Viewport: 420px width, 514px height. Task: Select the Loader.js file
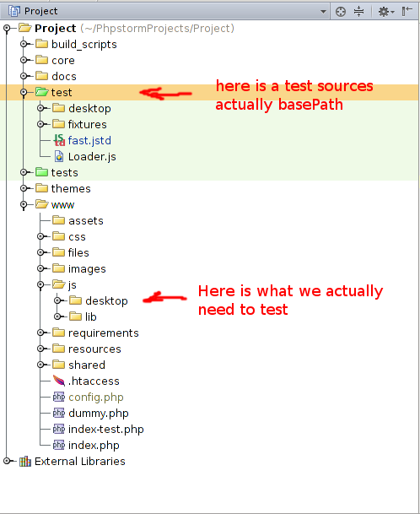point(92,157)
